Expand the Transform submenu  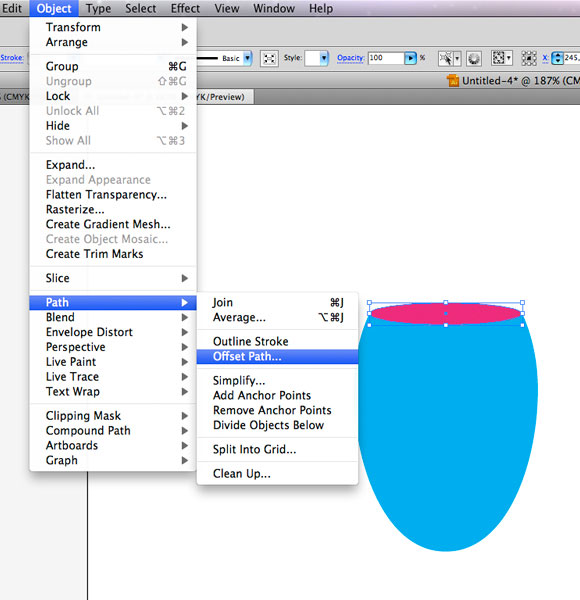(113, 27)
